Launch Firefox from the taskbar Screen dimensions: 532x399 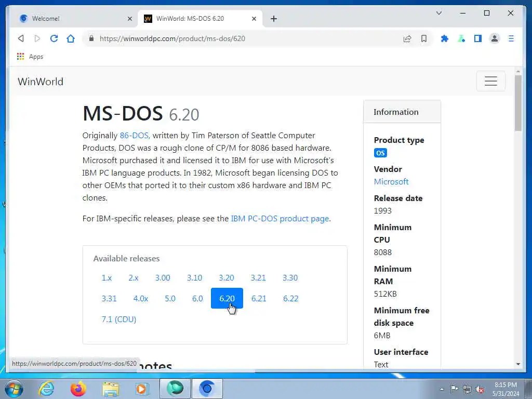click(x=78, y=389)
